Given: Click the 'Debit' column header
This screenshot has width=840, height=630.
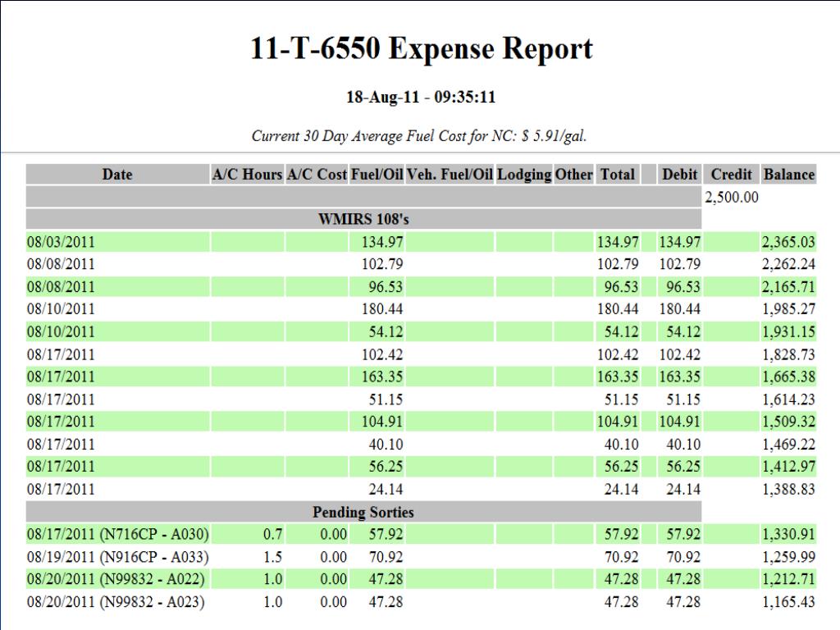Looking at the screenshot, I should (x=679, y=174).
